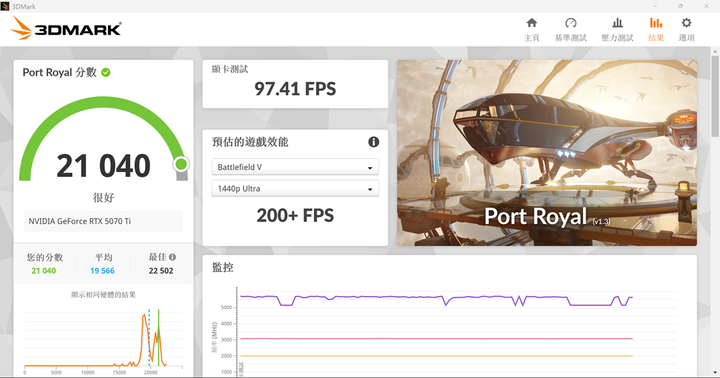Viewport: 720px width, 378px height.
Task: Open the home page icon
Action: tap(532, 23)
